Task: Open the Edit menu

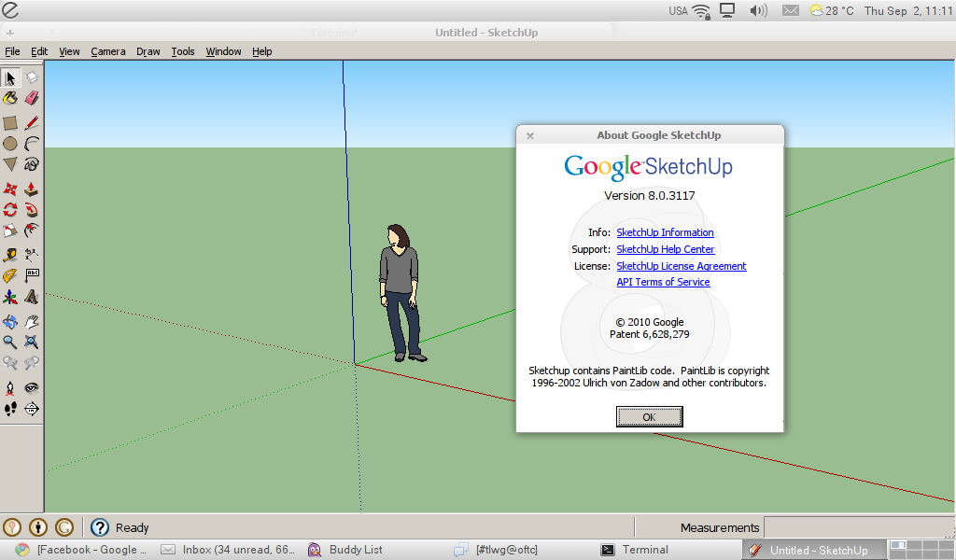Action: coord(39,51)
